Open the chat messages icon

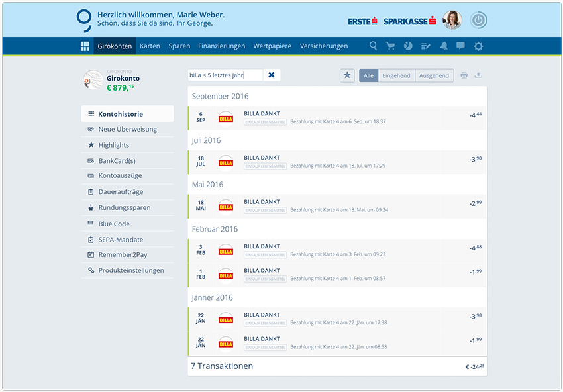(x=460, y=46)
